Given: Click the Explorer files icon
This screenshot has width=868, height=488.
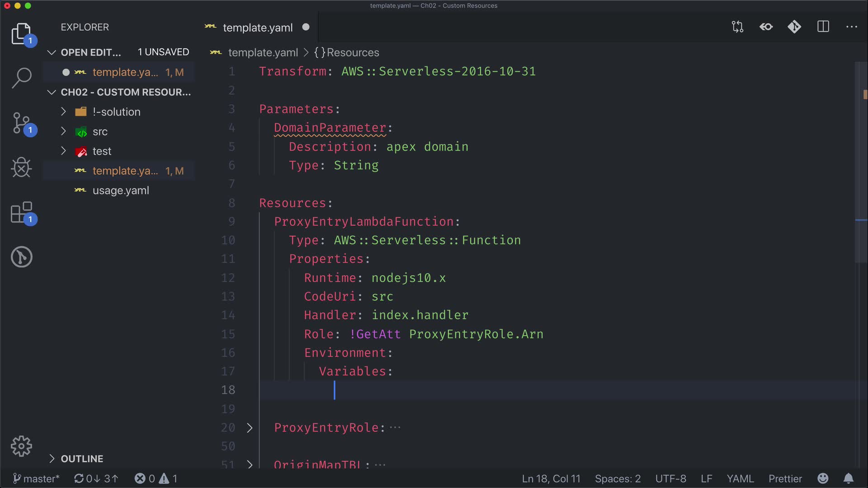Looking at the screenshot, I should click(21, 34).
